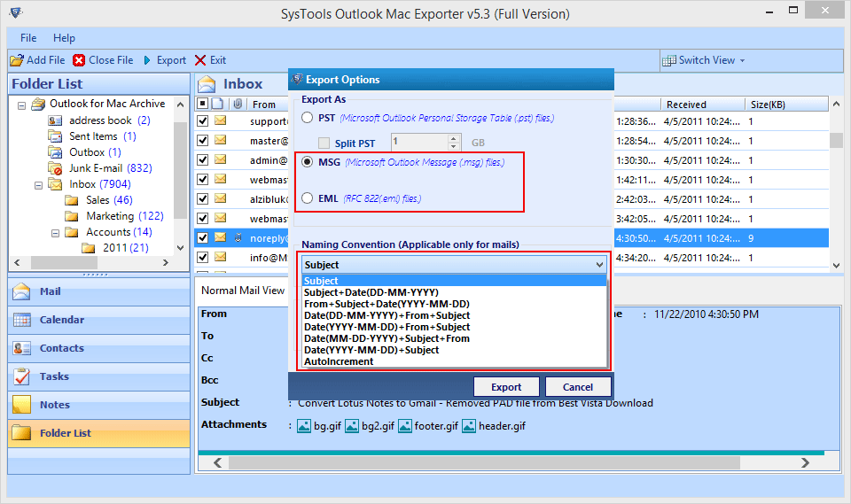Screen dimensions: 851x504
Task: Click the Calendar icon in sidebar
Action: pos(21,320)
